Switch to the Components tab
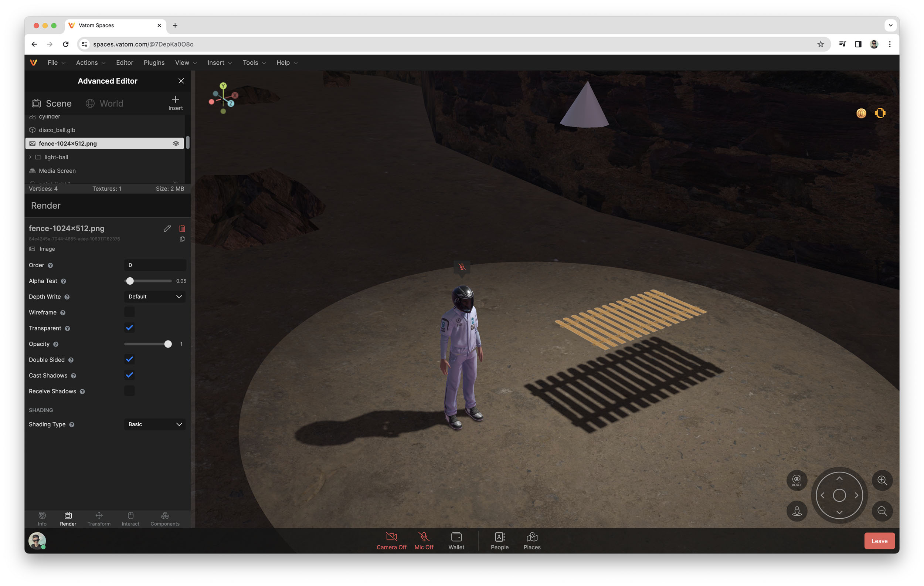924x586 pixels. (165, 519)
